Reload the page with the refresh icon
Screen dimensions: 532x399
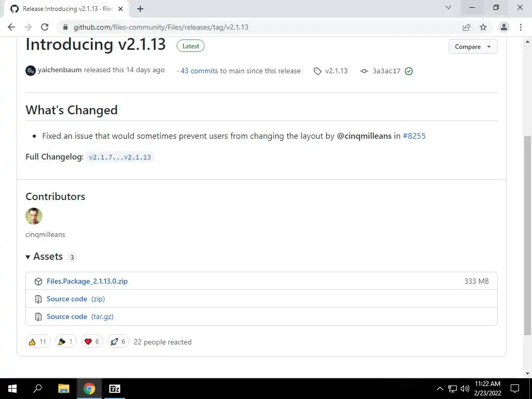45,27
